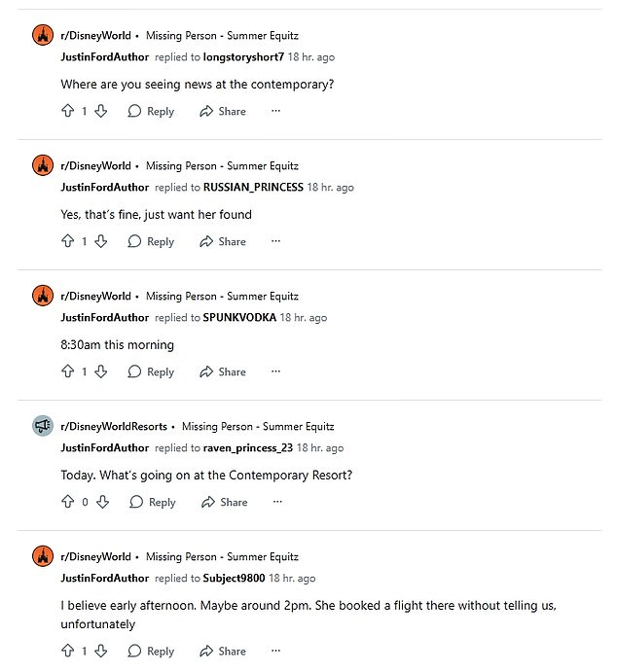Expand more options on 'I believe early afternoon' comment

pyautogui.click(x=276, y=652)
